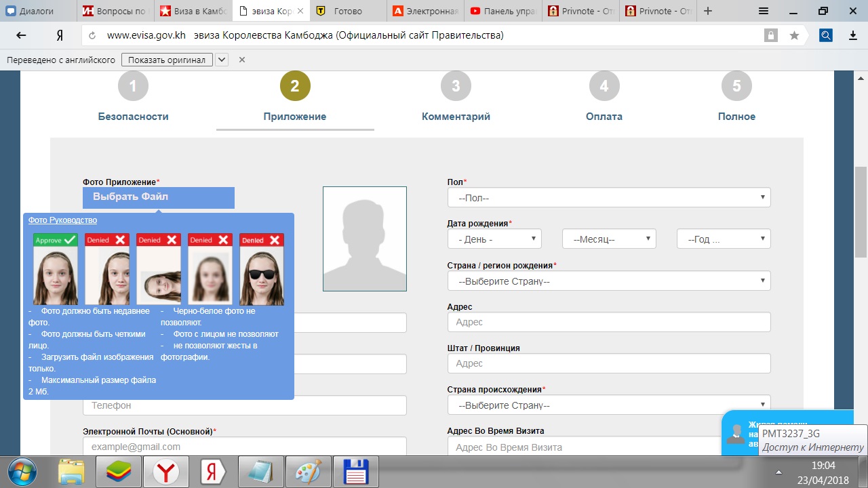Expand the Месяц birth month dropdown
This screenshot has width=868, height=488.
click(608, 239)
